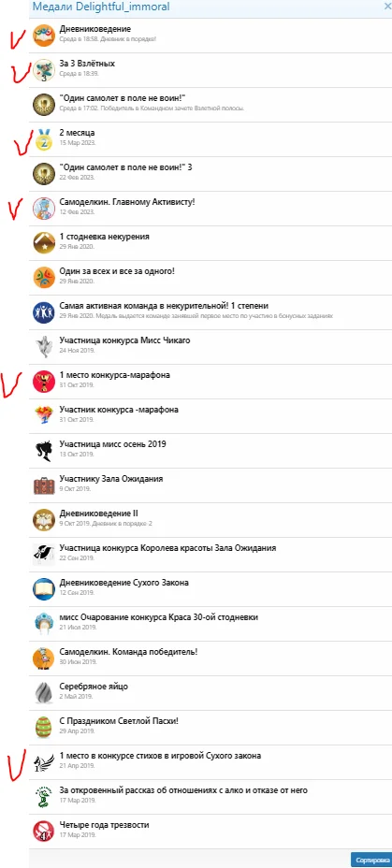The image size is (392, 868).
Task: Close the Медали dialog
Action: tap(387, 7)
